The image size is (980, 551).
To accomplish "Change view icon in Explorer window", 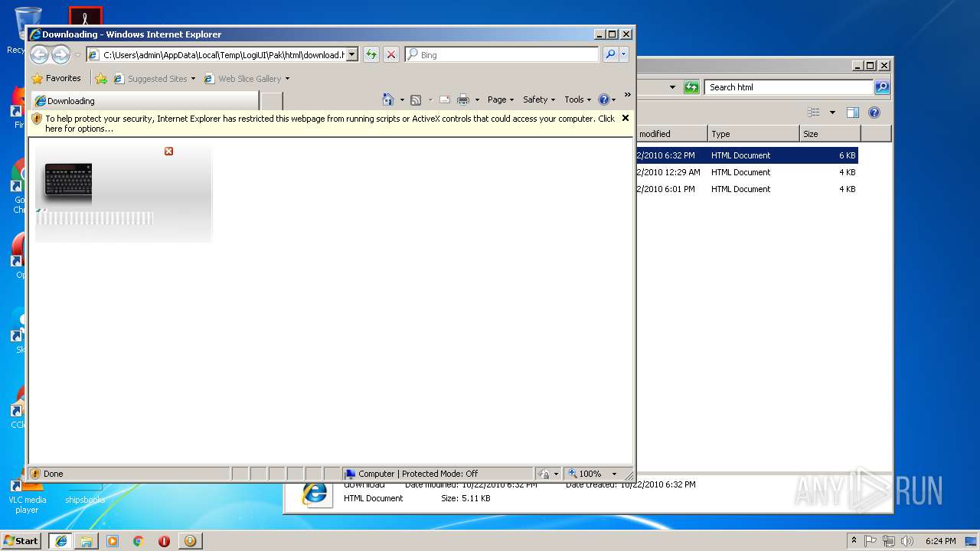I will tap(814, 112).
